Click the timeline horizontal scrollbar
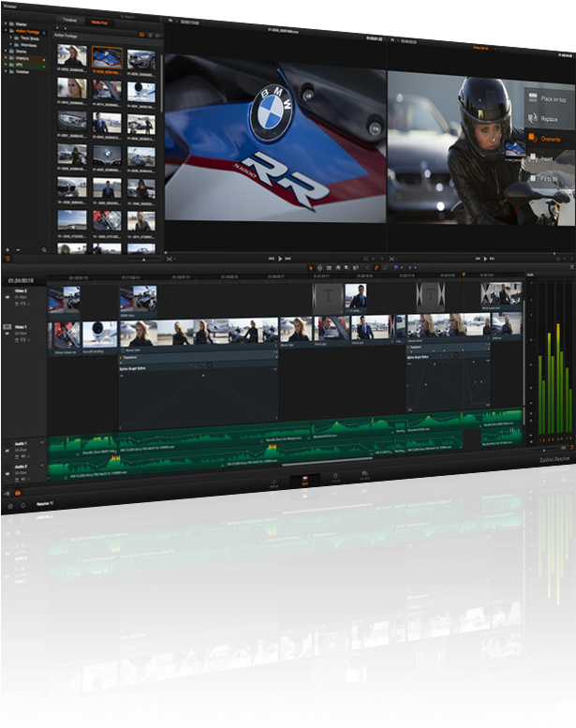This screenshot has width=576, height=728. (327, 461)
